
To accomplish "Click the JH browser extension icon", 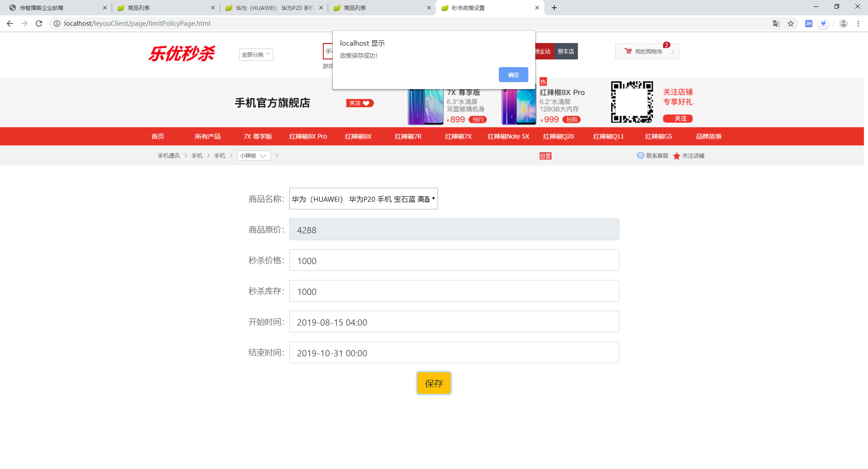I will coord(809,24).
